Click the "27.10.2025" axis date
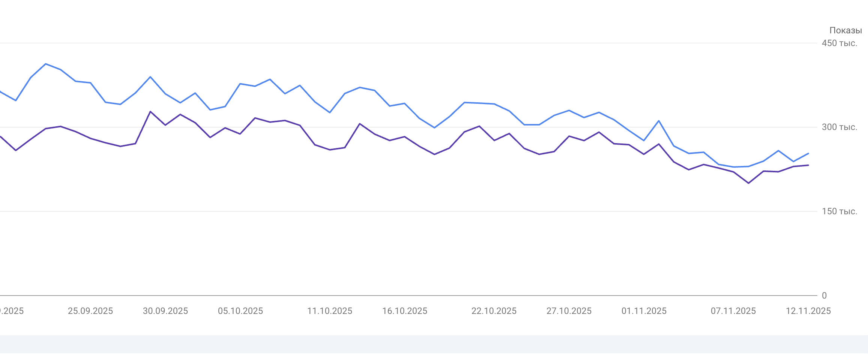Viewport: 868px width, 360px height. click(x=569, y=311)
